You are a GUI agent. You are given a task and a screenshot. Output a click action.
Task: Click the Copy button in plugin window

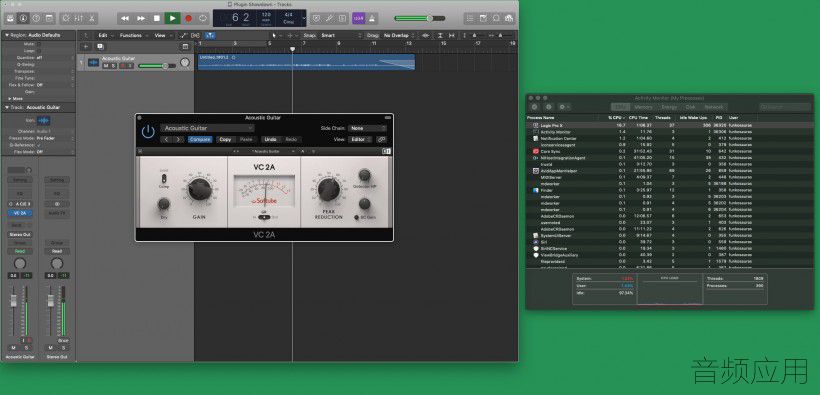click(x=225, y=140)
